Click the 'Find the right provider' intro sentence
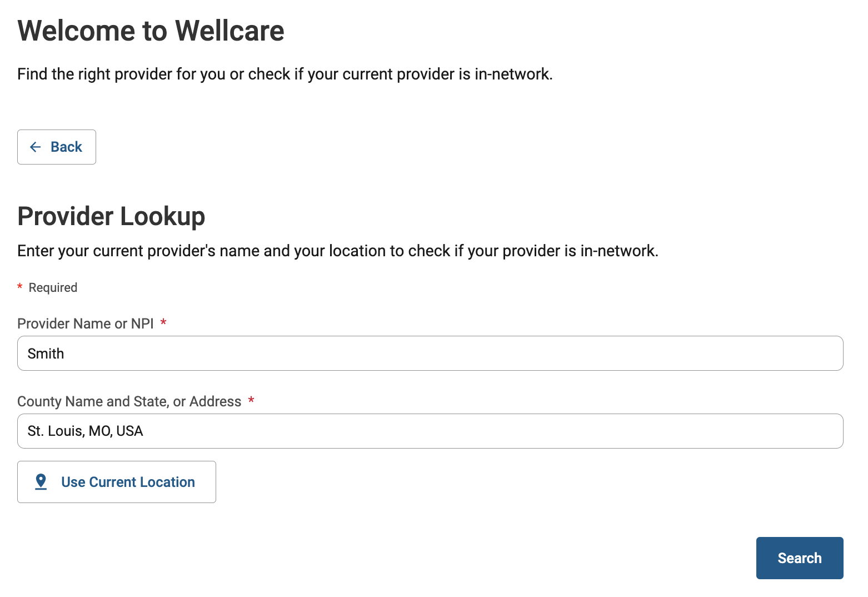 (285, 74)
